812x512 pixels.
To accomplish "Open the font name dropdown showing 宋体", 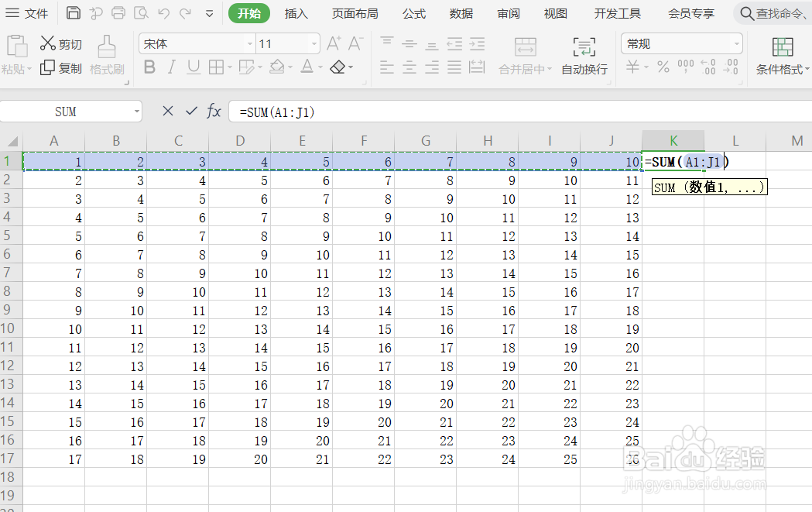I will (x=249, y=43).
